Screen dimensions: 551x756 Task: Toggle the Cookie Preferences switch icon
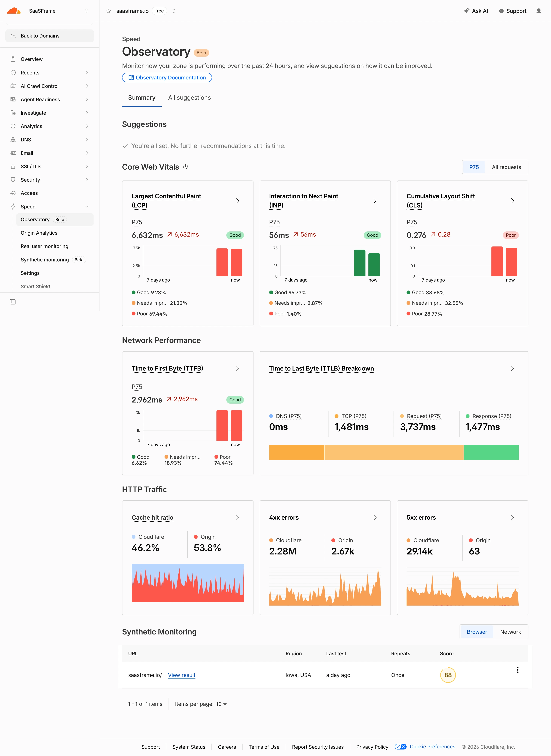pos(400,747)
